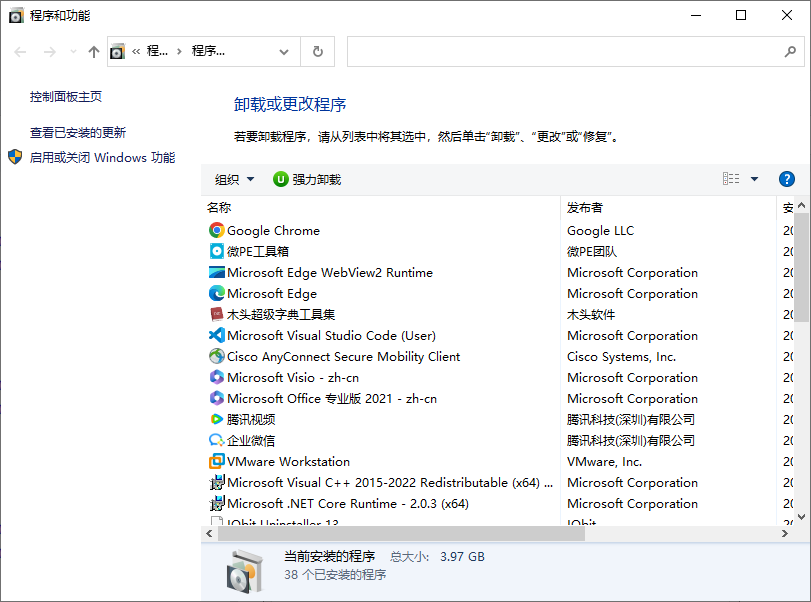Open help with the blue question mark

(787, 179)
